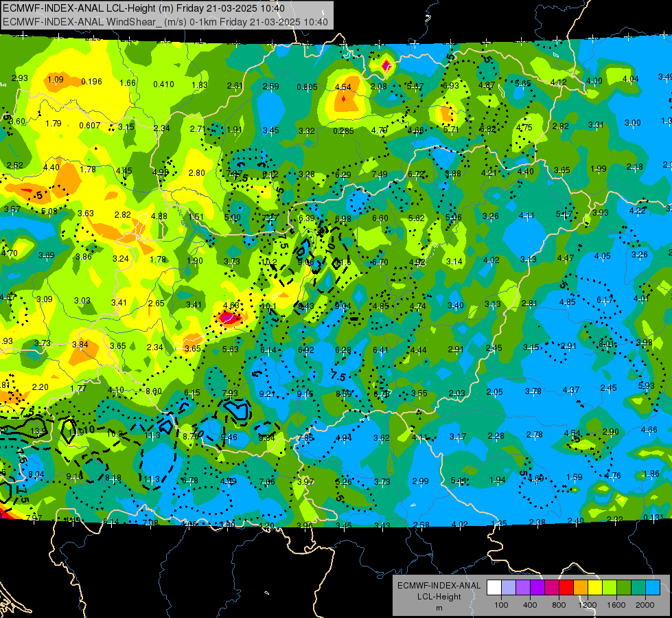This screenshot has width=672, height=618.
Task: Click the value 1.09 on the orange patch
Action: (56, 80)
